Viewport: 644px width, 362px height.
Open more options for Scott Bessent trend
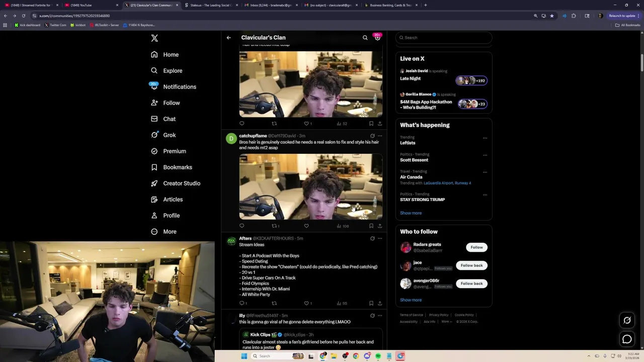click(x=485, y=155)
